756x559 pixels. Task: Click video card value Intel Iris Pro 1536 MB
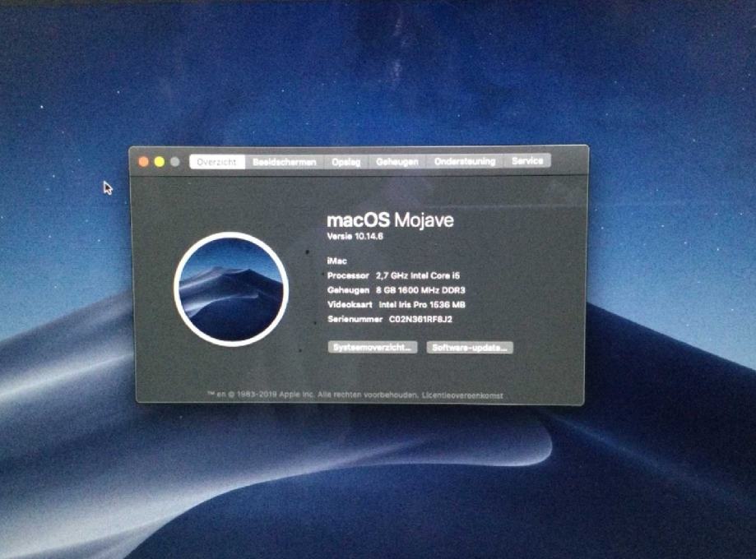click(x=422, y=304)
